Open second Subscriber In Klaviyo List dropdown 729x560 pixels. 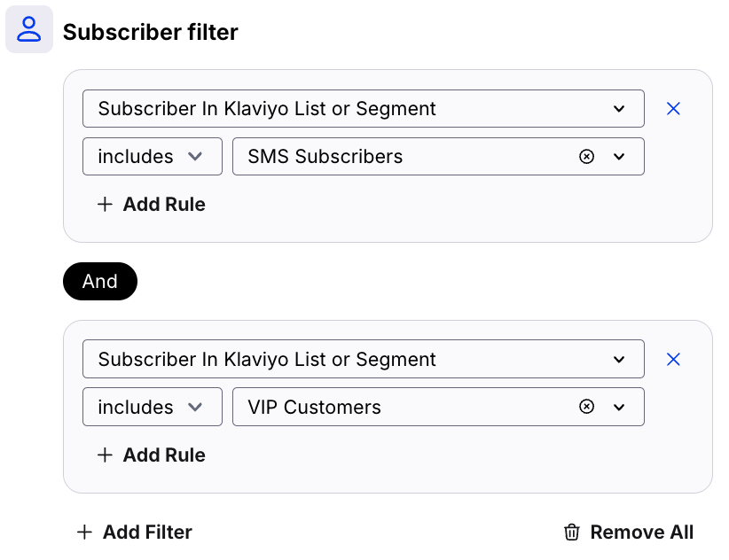coord(363,359)
